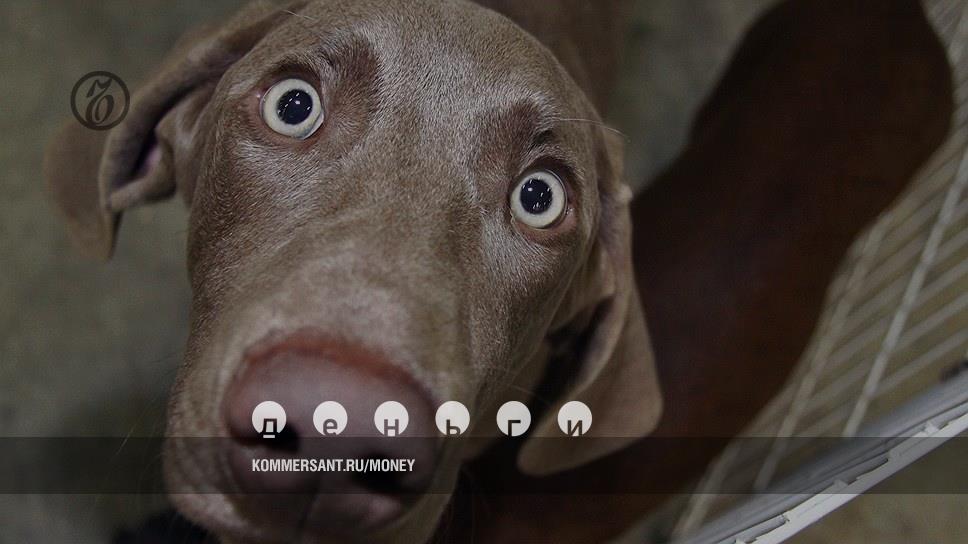This screenshot has height=544, width=968.
Task: Click the dog's left-side eye
Action: click(x=292, y=108)
